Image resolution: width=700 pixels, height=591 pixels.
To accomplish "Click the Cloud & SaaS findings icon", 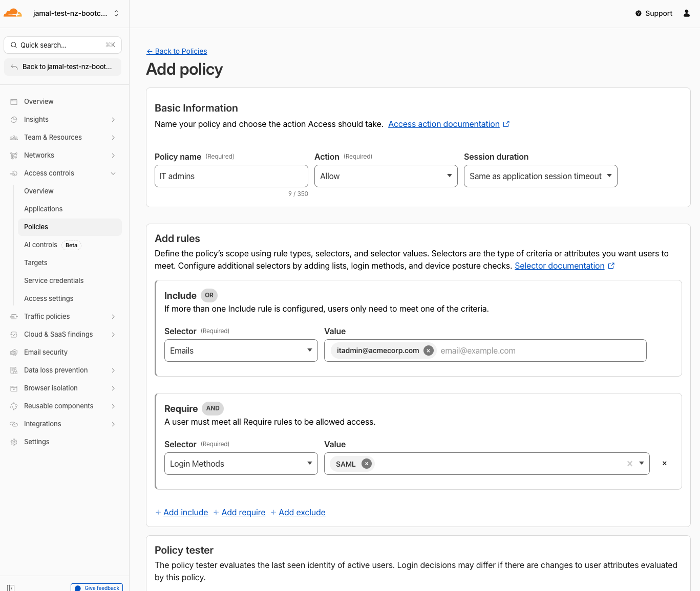I will coord(14,335).
